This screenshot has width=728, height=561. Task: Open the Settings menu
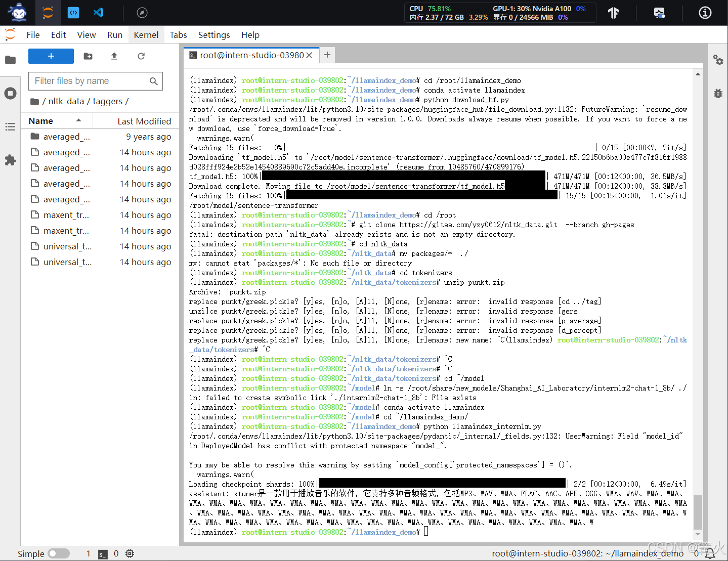point(213,34)
